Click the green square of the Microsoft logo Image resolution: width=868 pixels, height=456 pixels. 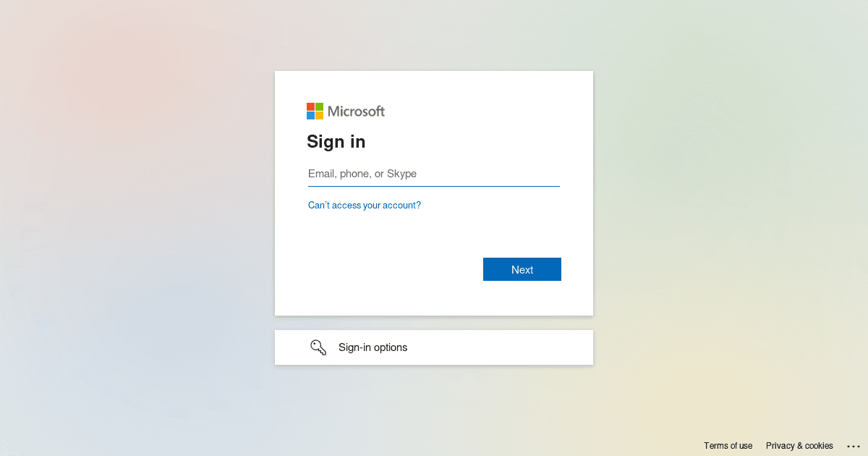(319, 106)
